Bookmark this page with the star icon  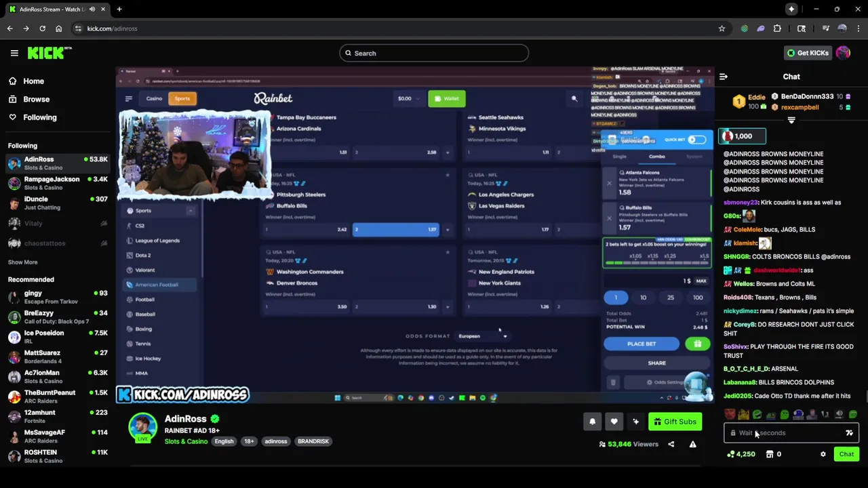coord(722,28)
